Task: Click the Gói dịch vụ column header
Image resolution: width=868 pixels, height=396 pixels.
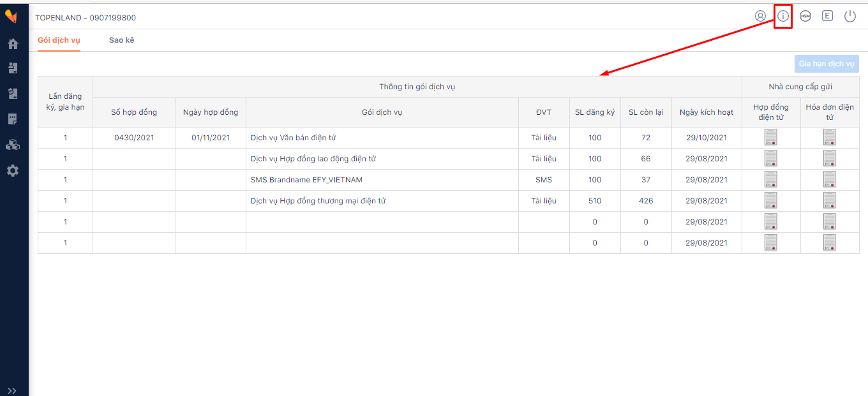Action: pyautogui.click(x=382, y=112)
